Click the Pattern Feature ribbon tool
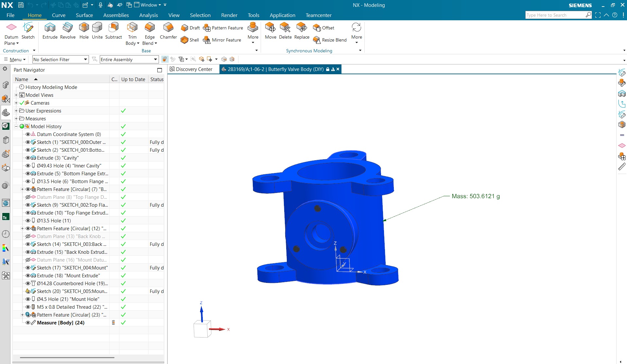Screen dimensions: 627x364 pyautogui.click(x=223, y=28)
